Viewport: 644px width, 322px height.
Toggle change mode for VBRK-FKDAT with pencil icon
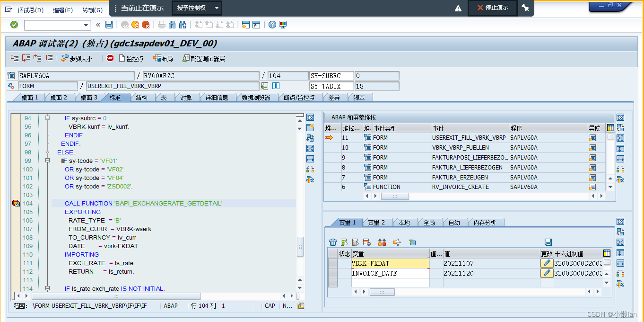pos(547,263)
